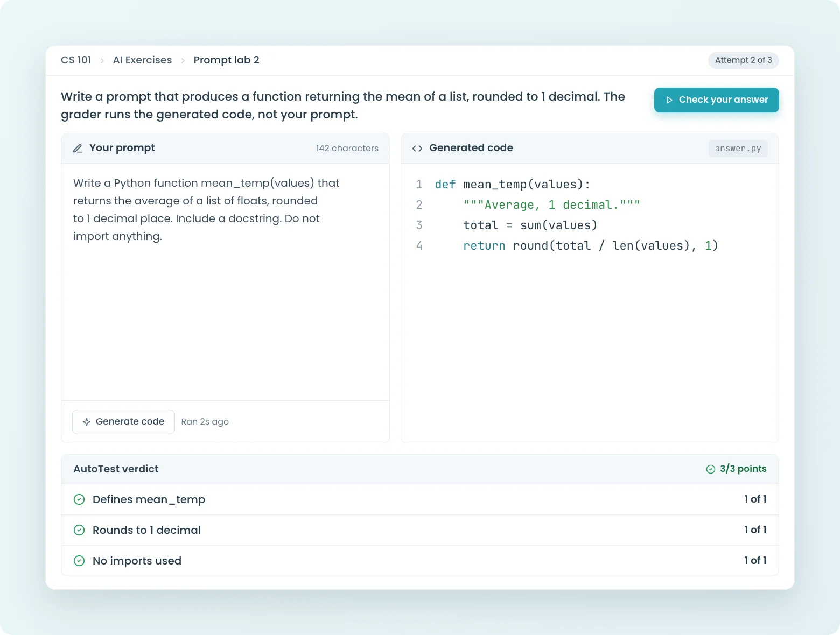Viewport: 840px width, 635px height.
Task: Click the checkmark icon beside 3/3 points
Action: [711, 469]
